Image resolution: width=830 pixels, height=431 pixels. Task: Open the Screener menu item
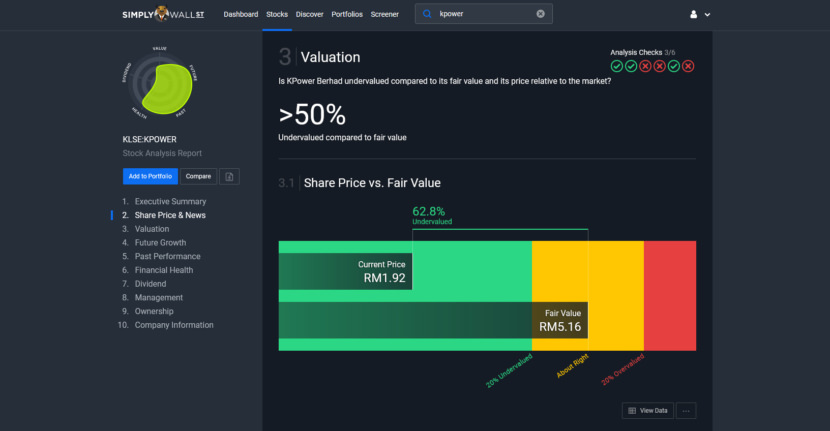(385, 14)
